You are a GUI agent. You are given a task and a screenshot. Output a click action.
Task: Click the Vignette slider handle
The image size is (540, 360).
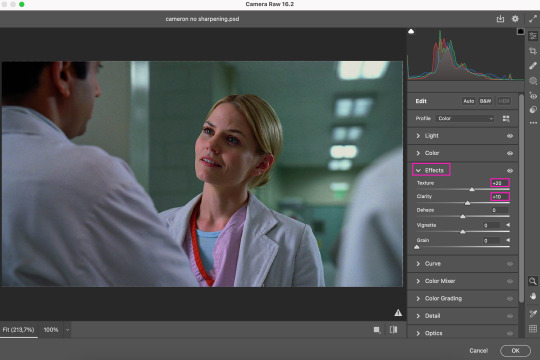463,232
